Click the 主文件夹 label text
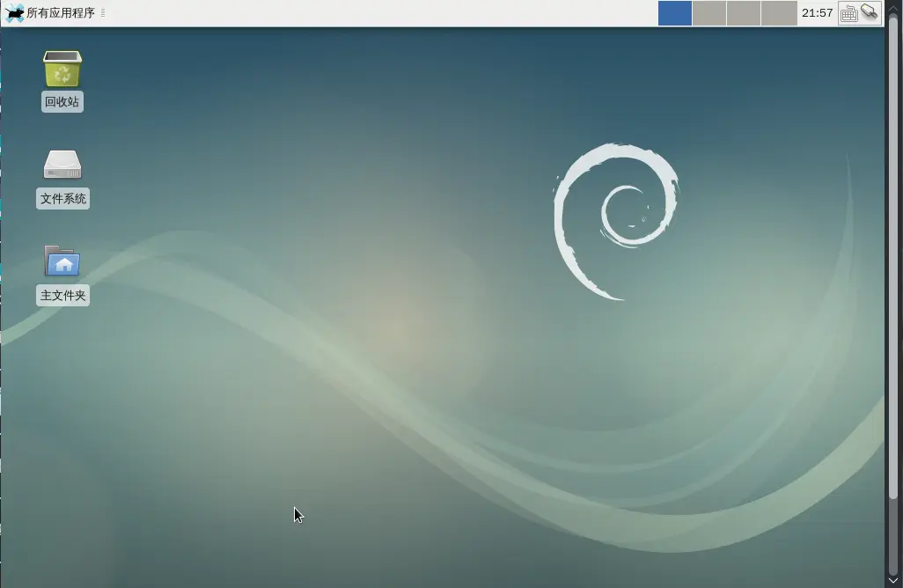This screenshot has height=588, width=903. [62, 296]
